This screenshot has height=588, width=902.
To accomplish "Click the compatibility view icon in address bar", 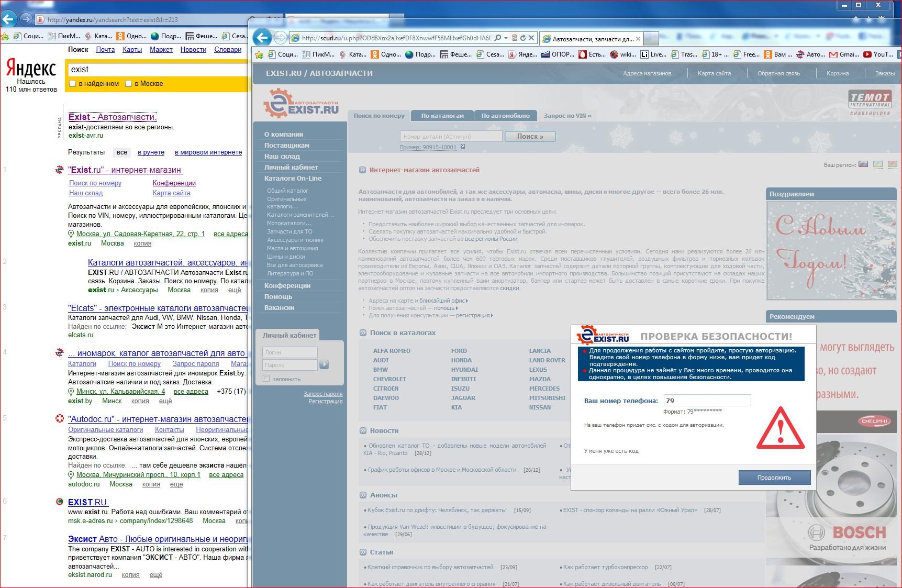I will pyautogui.click(x=515, y=38).
